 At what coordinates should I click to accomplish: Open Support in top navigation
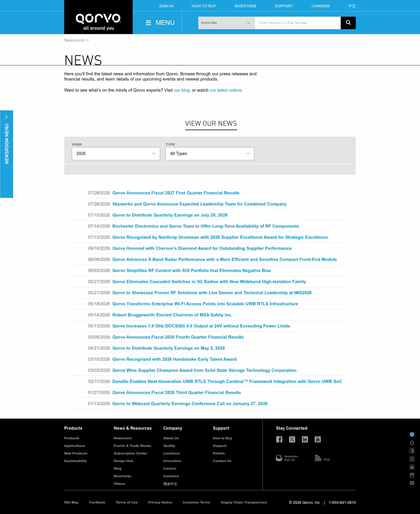point(284,6)
